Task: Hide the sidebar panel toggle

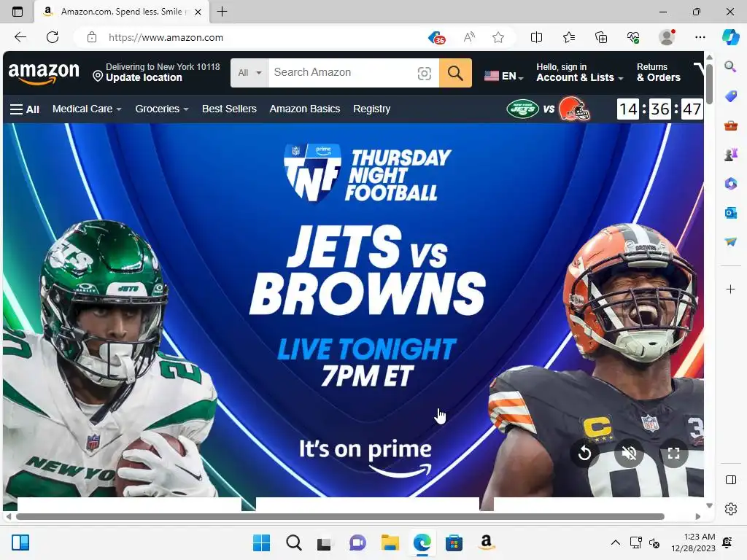Action: (x=730, y=480)
